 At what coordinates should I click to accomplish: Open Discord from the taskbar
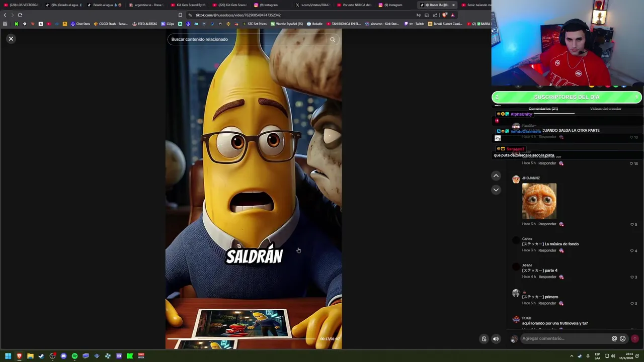63,356
